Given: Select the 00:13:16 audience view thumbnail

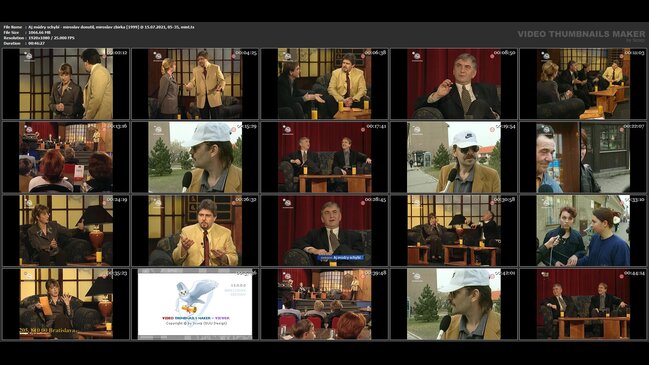Looking at the screenshot, I should (x=66, y=157).
